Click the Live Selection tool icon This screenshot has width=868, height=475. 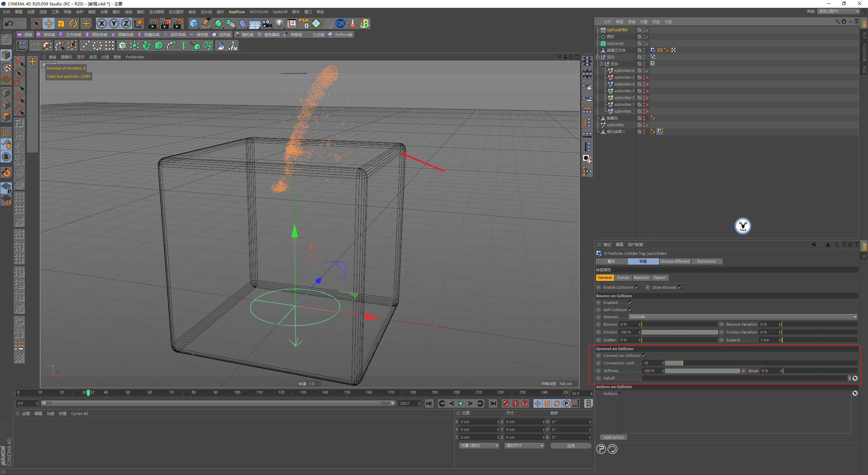point(36,23)
